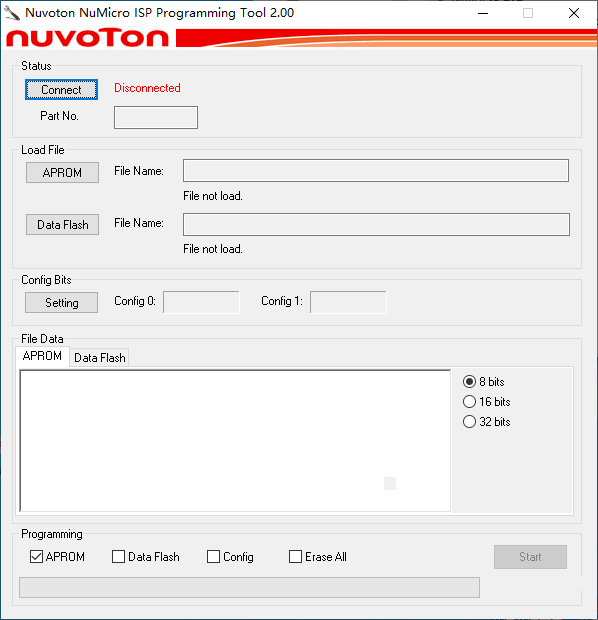Click the Part No. field
This screenshot has width=598, height=620.
click(x=156, y=117)
